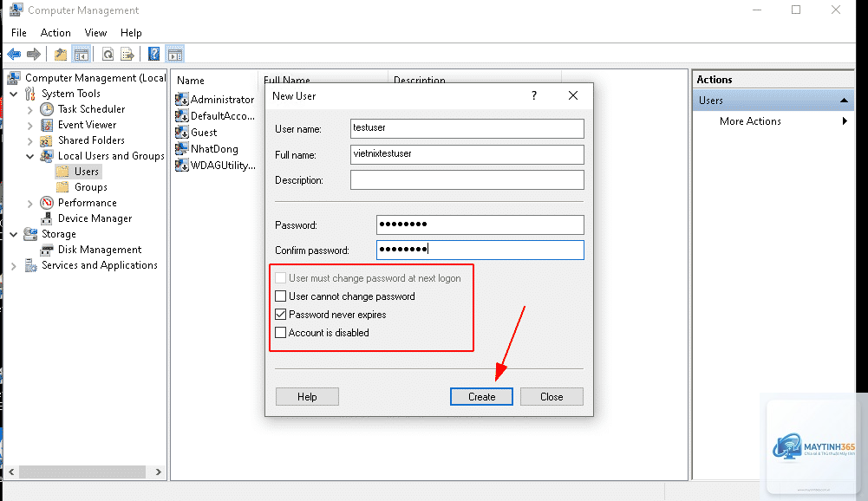Click the Performance icon in tree

[x=47, y=203]
